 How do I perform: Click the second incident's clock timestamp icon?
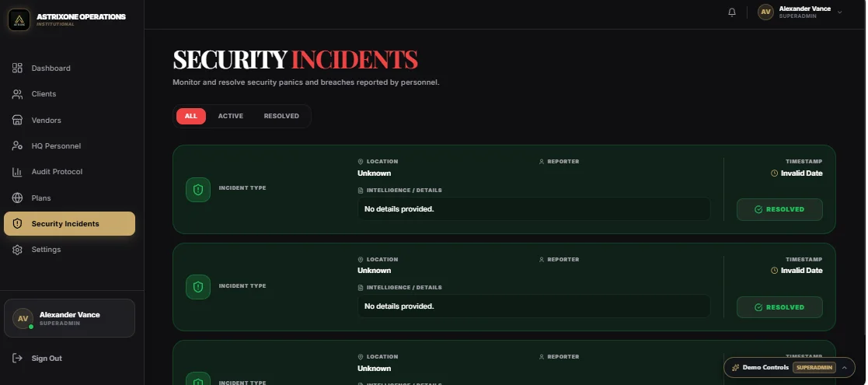775,271
